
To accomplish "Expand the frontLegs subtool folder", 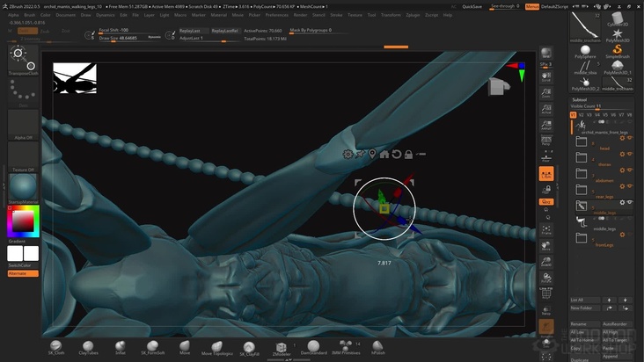I will (x=581, y=239).
